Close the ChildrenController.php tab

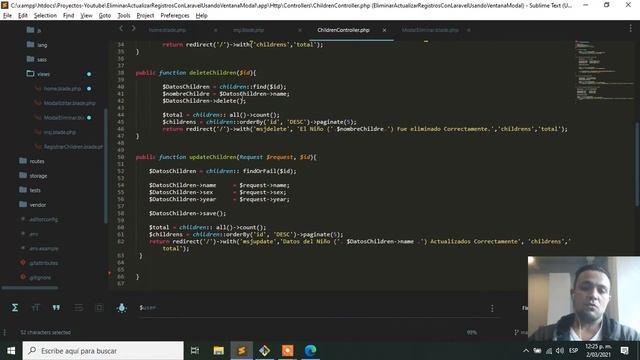pos(384,30)
